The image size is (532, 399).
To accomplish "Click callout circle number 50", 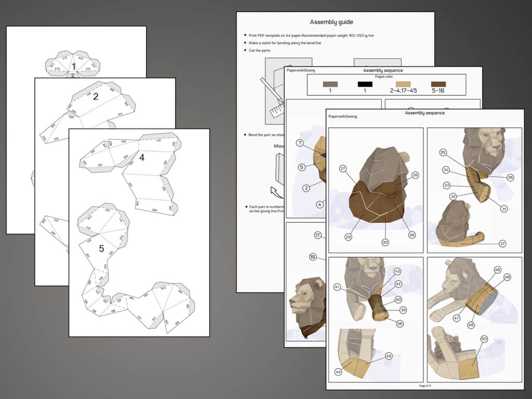I will pos(484,339).
